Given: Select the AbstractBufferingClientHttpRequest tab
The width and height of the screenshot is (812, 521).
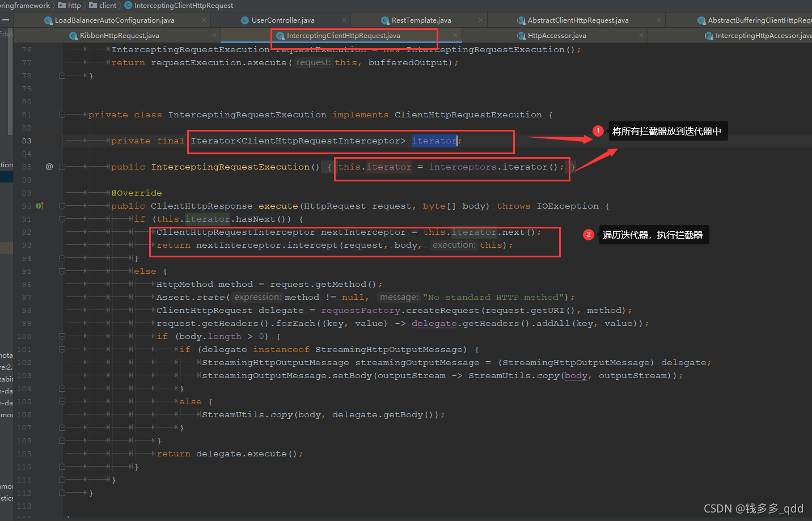Looking at the screenshot, I should tap(759, 20).
